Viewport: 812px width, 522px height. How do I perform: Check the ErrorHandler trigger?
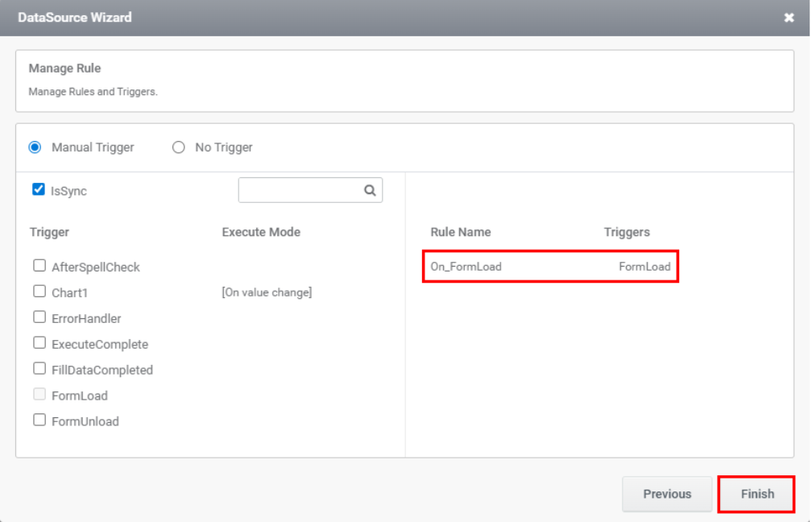tap(39, 317)
